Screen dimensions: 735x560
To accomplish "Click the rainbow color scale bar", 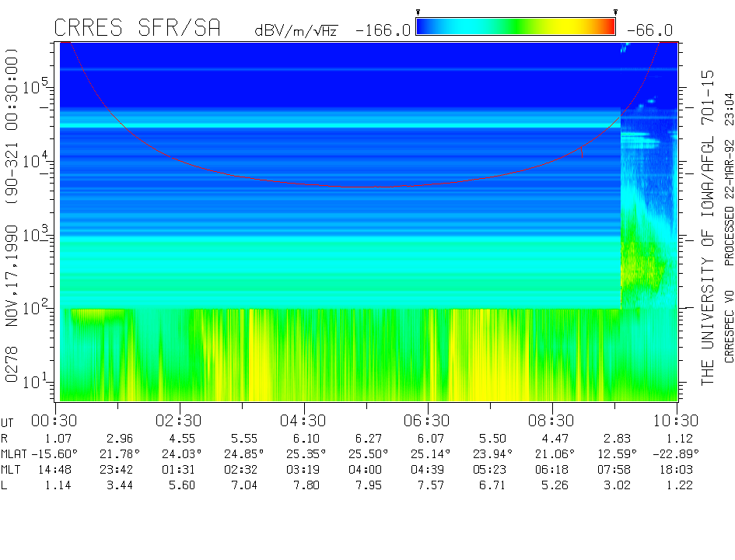I will (516, 27).
